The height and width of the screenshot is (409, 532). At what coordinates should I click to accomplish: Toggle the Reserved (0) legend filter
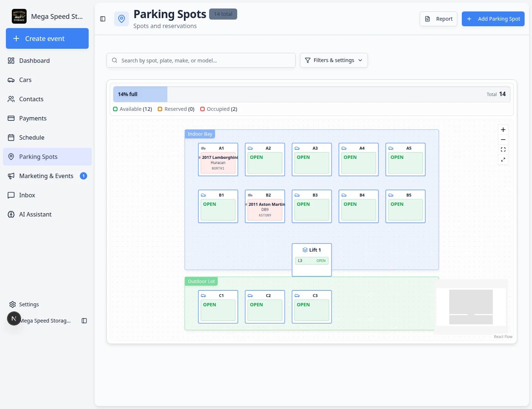click(x=176, y=109)
